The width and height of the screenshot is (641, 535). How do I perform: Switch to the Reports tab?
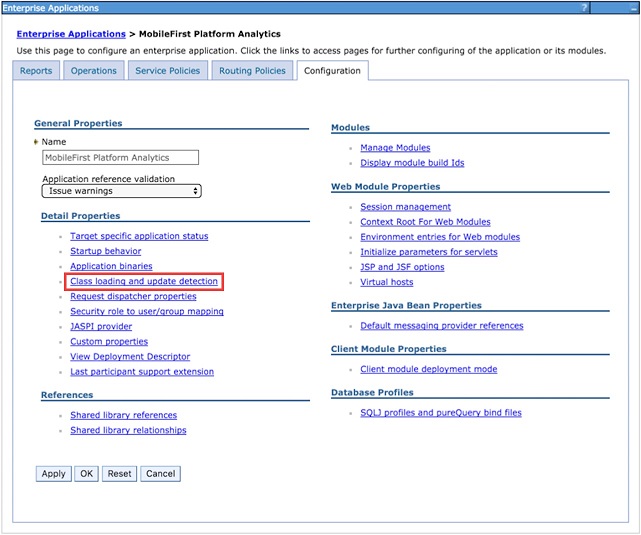(x=36, y=71)
